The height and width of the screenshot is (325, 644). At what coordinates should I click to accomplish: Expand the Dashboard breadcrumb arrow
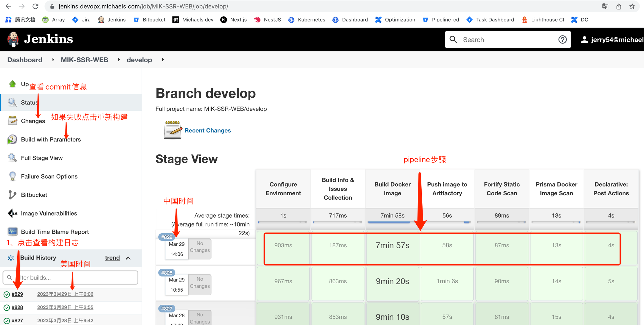pyautogui.click(x=53, y=60)
